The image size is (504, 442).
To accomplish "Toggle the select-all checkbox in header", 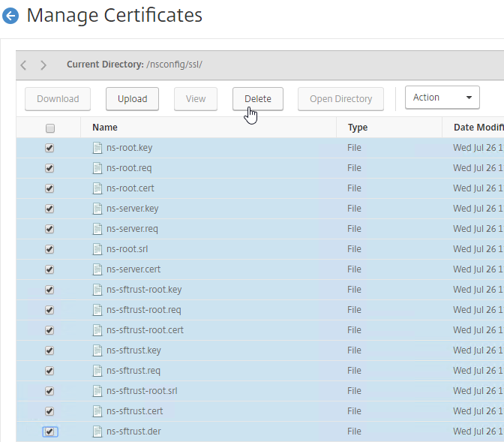I will pos(50,128).
